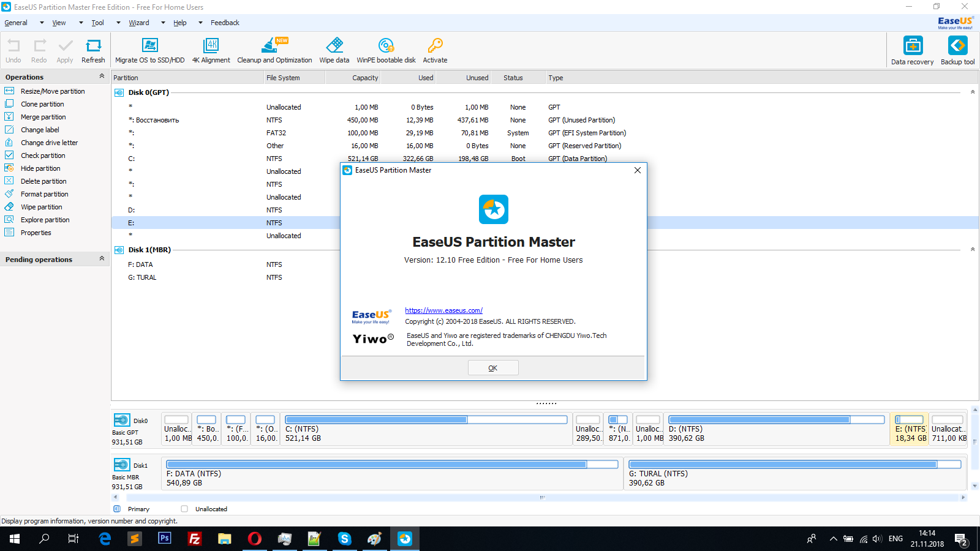Viewport: 980px width, 551px height.
Task: Click the Redo toolbar icon
Action: [39, 50]
